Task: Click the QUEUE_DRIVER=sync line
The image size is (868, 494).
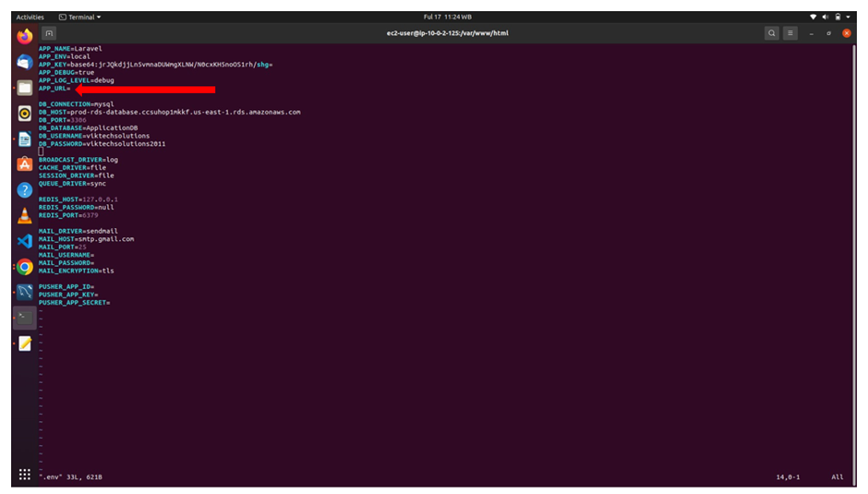Action: point(73,184)
